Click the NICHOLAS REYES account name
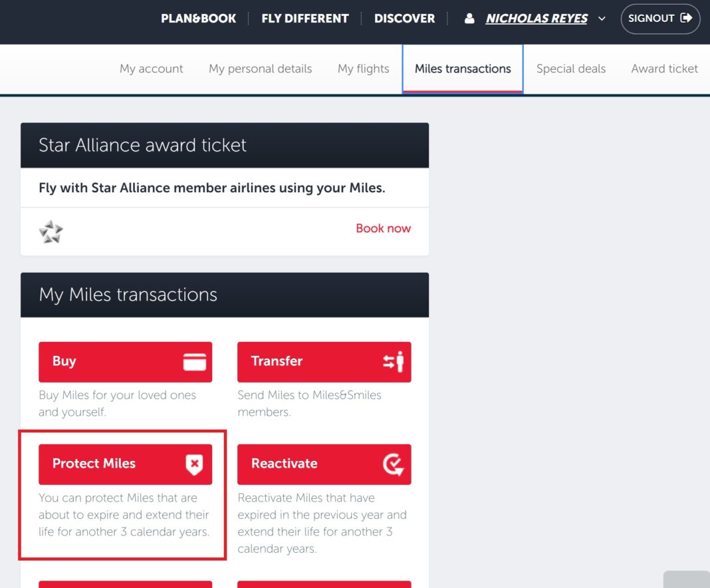Screen dimensions: 710x588 click(x=536, y=19)
